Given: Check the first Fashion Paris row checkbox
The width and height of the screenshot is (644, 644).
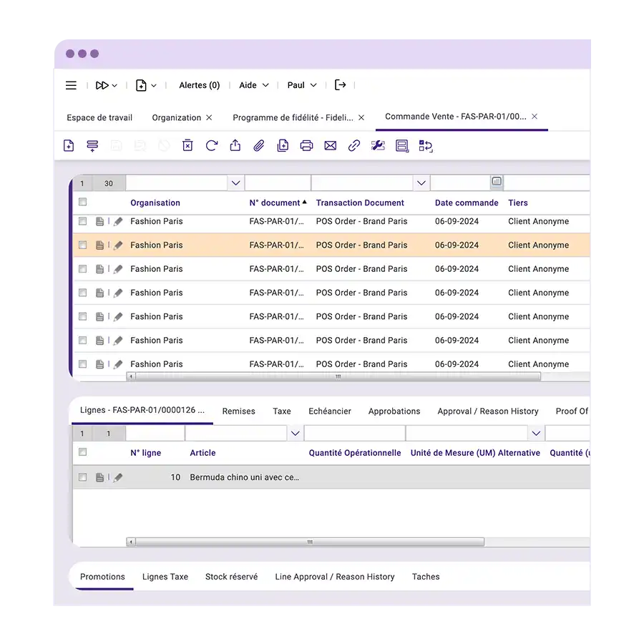Looking at the screenshot, I should pyautogui.click(x=82, y=221).
